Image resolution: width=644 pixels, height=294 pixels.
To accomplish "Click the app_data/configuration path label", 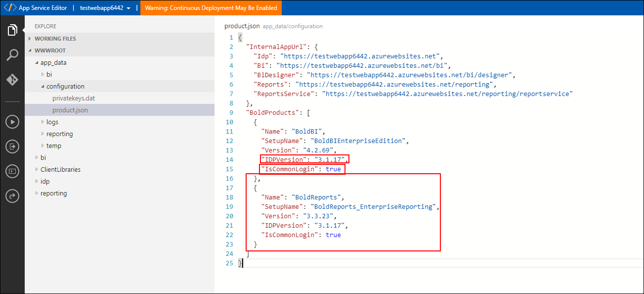I will 293,26.
